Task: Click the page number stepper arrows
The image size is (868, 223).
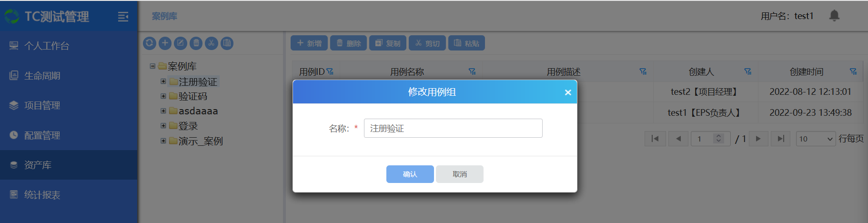Action: coord(719,139)
